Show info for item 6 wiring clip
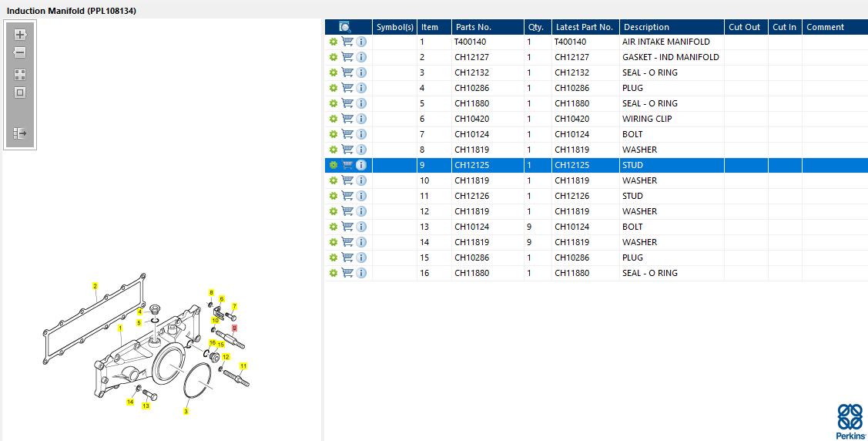 point(361,119)
